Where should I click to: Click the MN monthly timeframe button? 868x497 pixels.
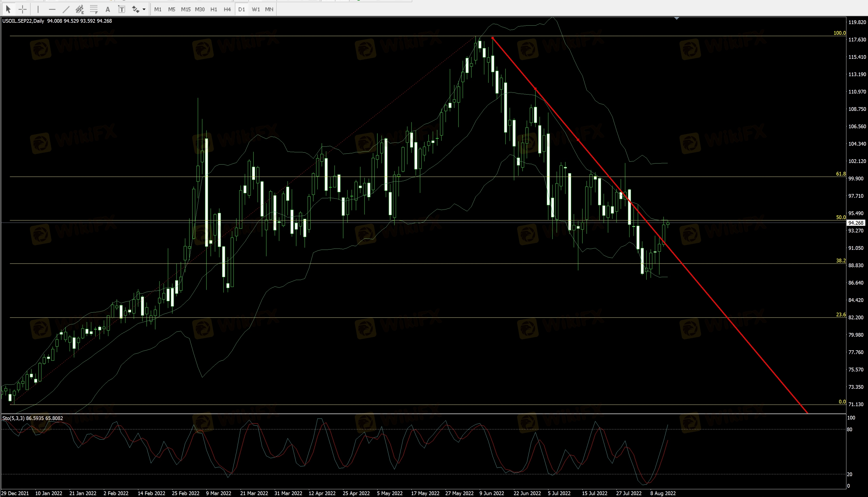pyautogui.click(x=269, y=9)
